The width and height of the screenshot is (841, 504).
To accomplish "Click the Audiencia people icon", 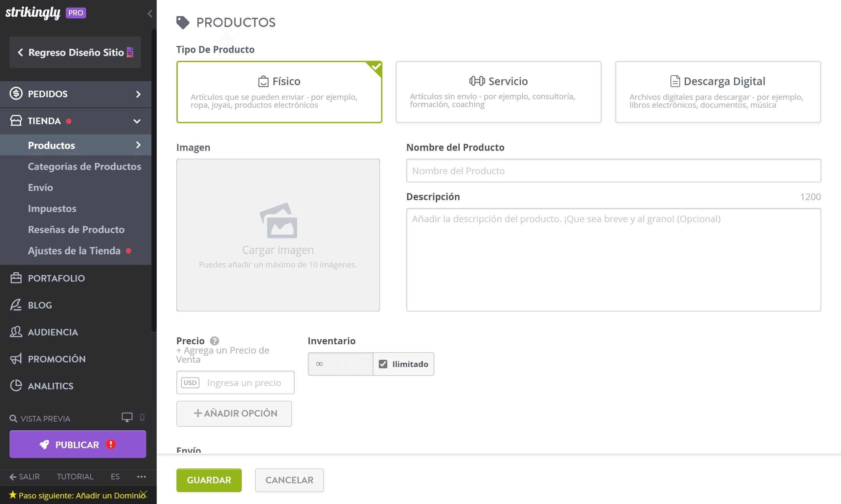I will (x=16, y=332).
